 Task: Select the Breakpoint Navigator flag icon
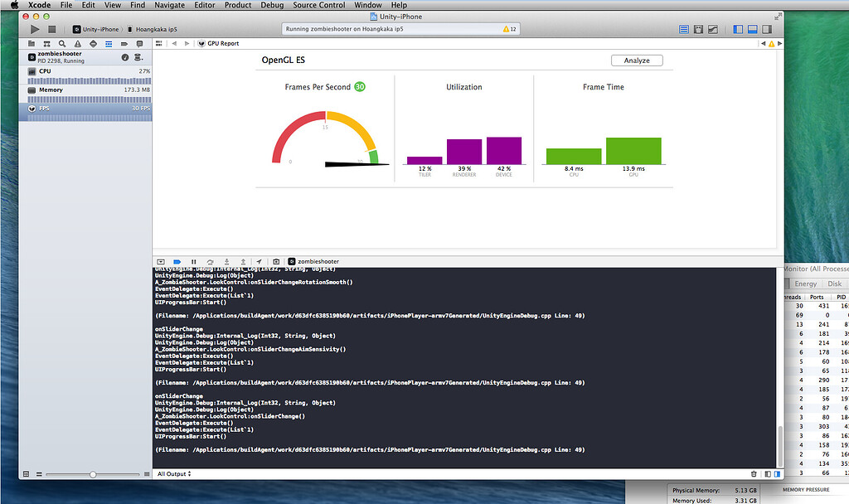[124, 43]
